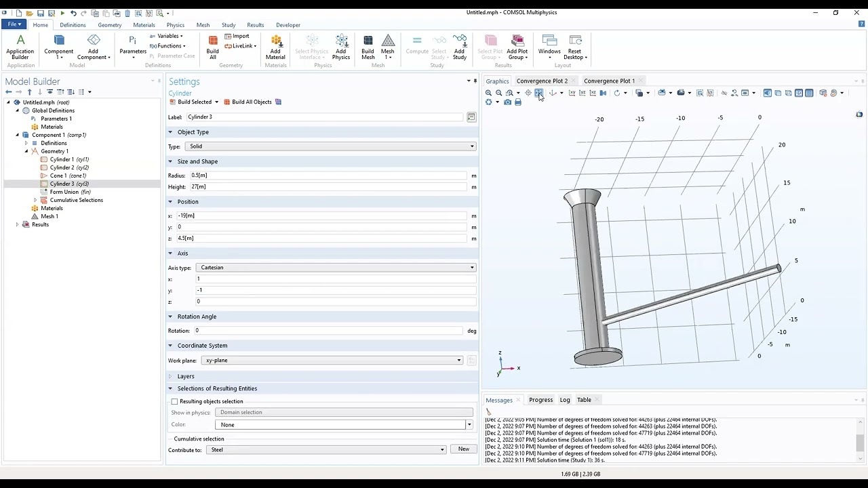Open the Application Builder
Image resolution: width=868 pixels, height=488 pixels.
tap(20, 47)
